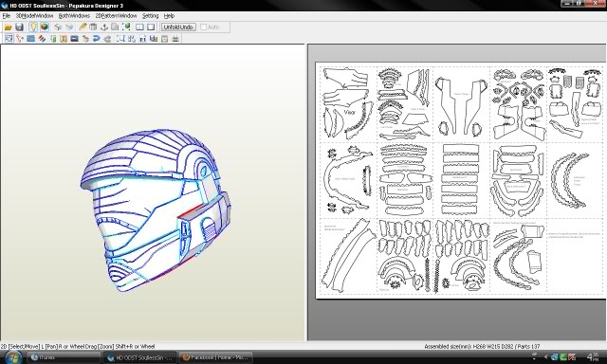Switch to iTunes on the taskbar
Screen dimensions: 607x364
[x=64, y=357]
